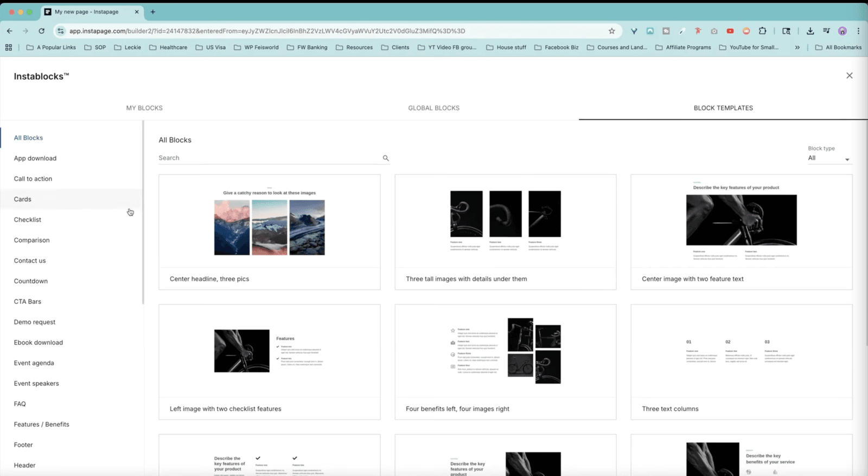Select the Contact us category
The height and width of the screenshot is (476, 868).
click(71, 261)
